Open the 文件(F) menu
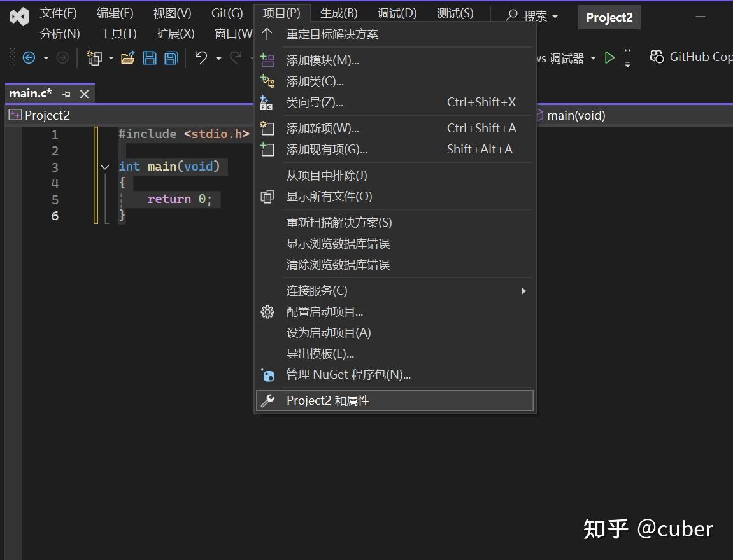Image resolution: width=733 pixels, height=560 pixels. coord(59,13)
